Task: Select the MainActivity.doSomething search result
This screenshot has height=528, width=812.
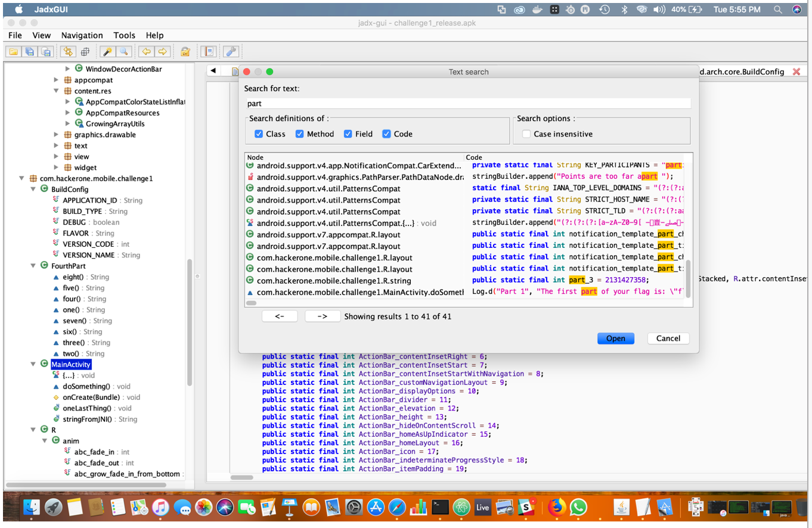Action: coord(465,292)
